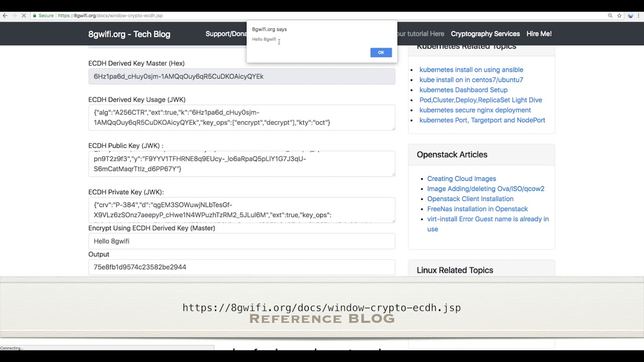This screenshot has width=644, height=362.
Task: Open 'FreeNas installation in Openstack' link
Action: click(477, 209)
